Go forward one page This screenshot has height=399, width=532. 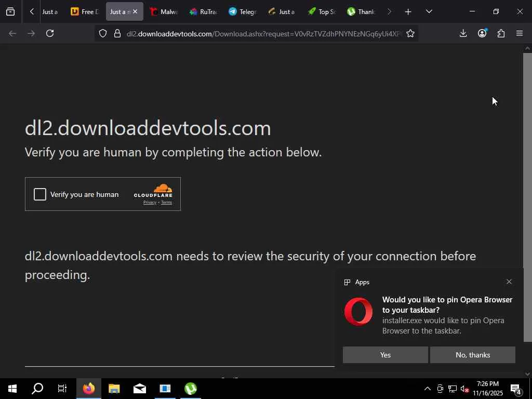(31, 33)
